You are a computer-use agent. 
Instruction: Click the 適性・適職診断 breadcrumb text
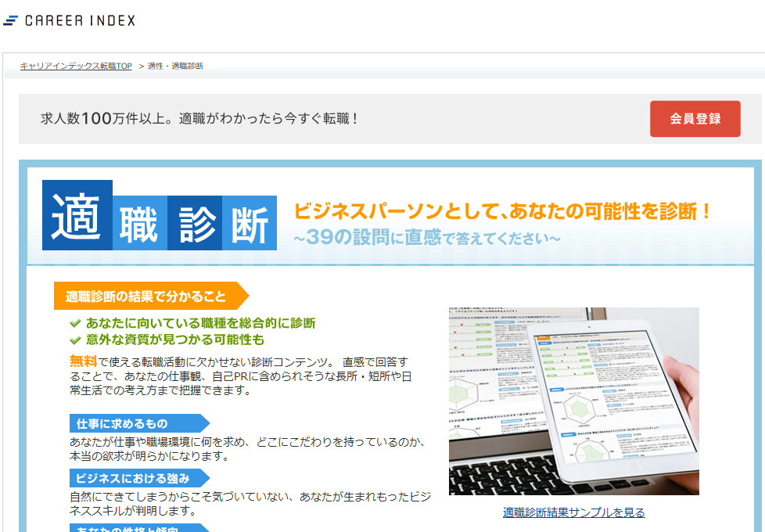175,66
